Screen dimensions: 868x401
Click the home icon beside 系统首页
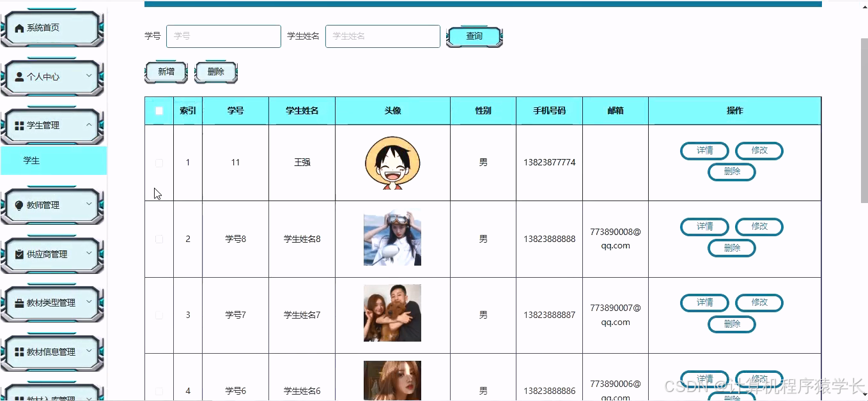tap(19, 28)
